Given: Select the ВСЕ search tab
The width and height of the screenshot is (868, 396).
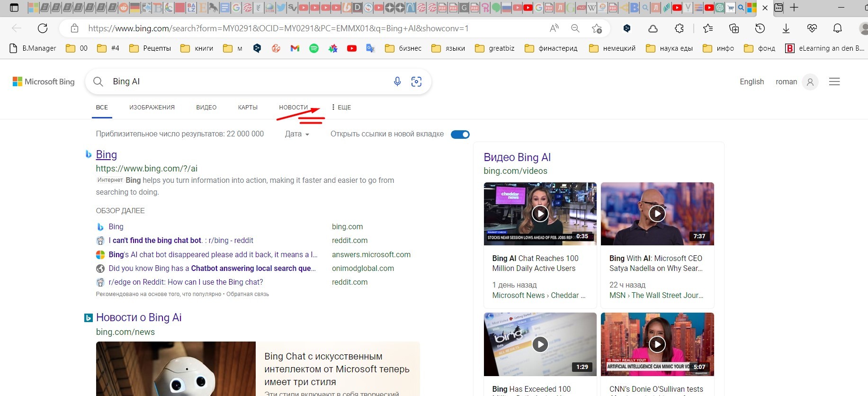Looking at the screenshot, I should (x=102, y=108).
